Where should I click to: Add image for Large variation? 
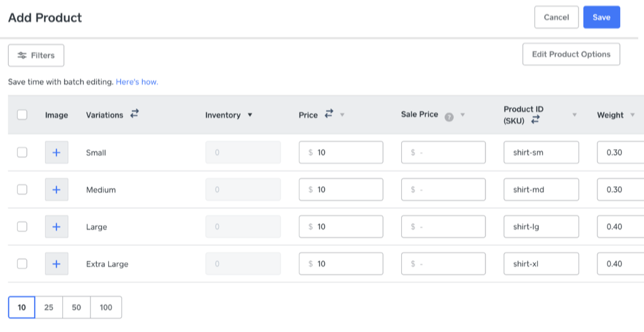(x=56, y=227)
